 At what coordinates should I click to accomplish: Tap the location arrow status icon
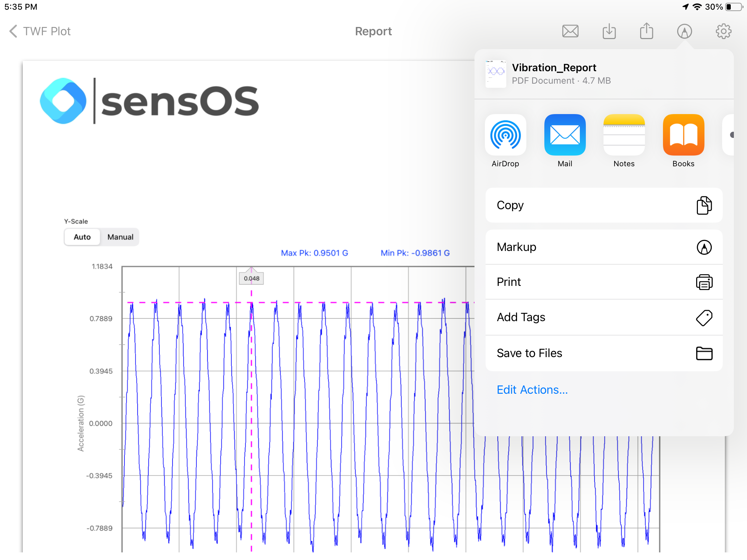point(685,7)
